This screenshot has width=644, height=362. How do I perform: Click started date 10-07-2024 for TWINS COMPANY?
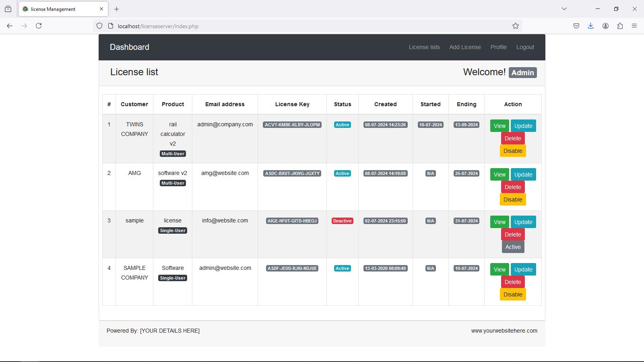coord(431,125)
